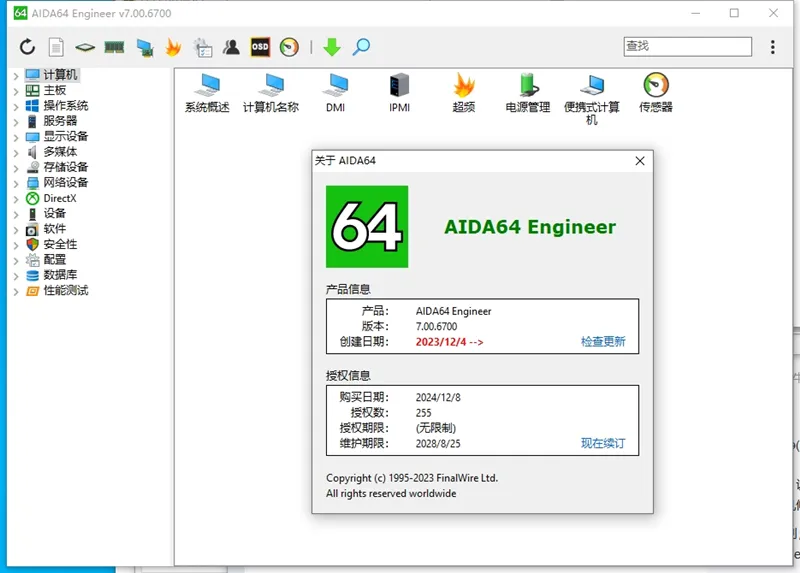Screen dimensions: 800x573
Task: Select 计算机 in the sidebar tree
Action: pyautogui.click(x=60, y=75)
